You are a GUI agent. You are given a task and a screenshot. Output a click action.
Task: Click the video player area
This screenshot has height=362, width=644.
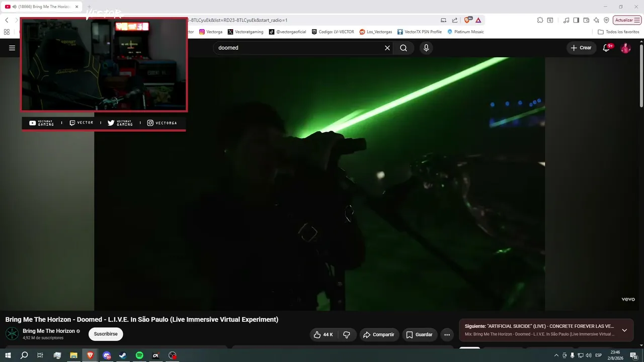pyautogui.click(x=319, y=184)
